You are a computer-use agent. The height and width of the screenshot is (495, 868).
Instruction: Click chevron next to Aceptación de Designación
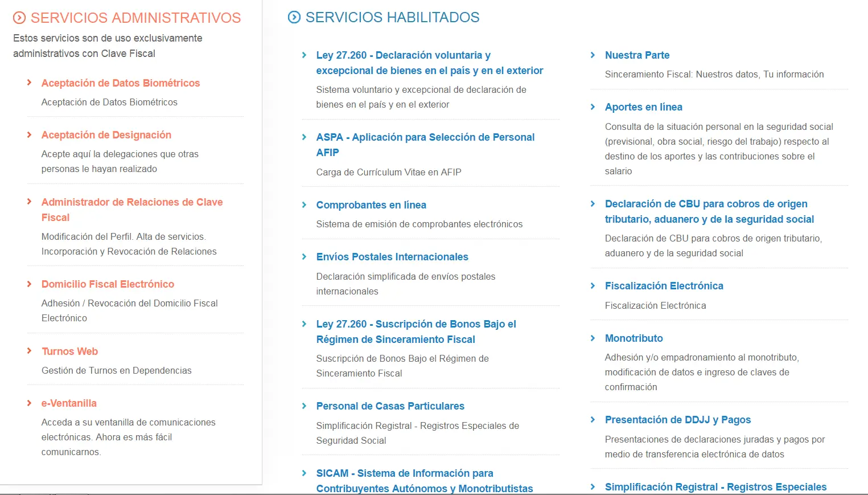click(x=29, y=134)
